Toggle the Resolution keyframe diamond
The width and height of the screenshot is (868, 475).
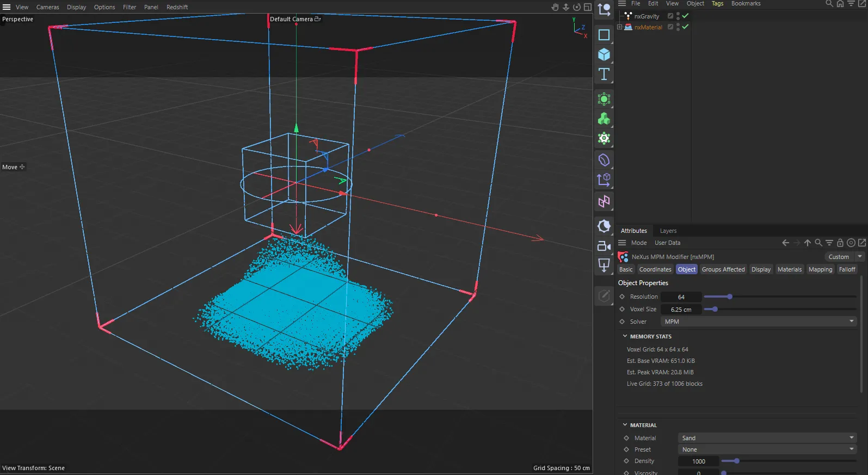[622, 297]
